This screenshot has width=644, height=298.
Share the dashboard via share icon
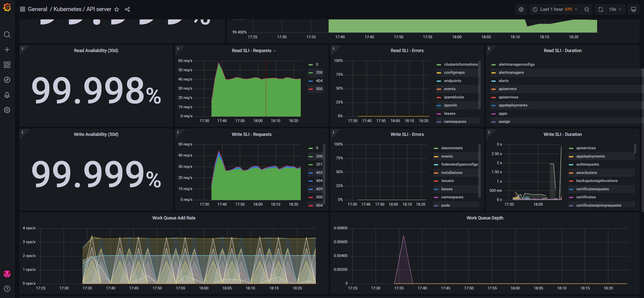(127, 9)
